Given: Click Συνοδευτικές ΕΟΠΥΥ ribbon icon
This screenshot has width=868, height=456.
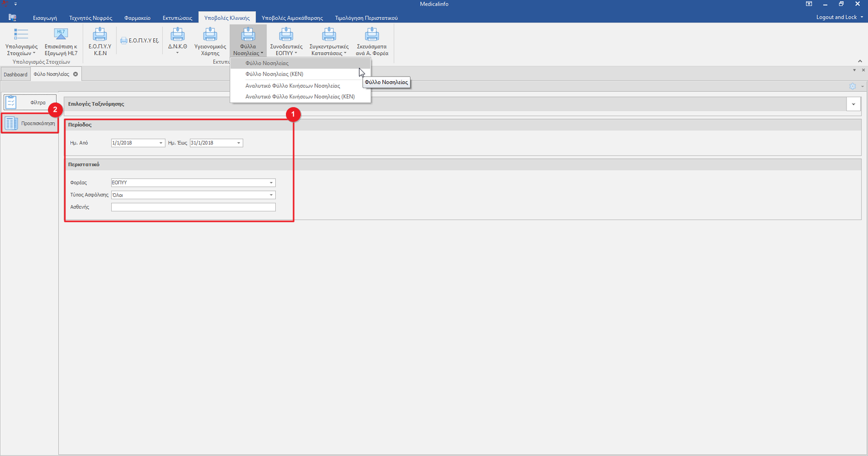Looking at the screenshot, I should pyautogui.click(x=286, y=35).
